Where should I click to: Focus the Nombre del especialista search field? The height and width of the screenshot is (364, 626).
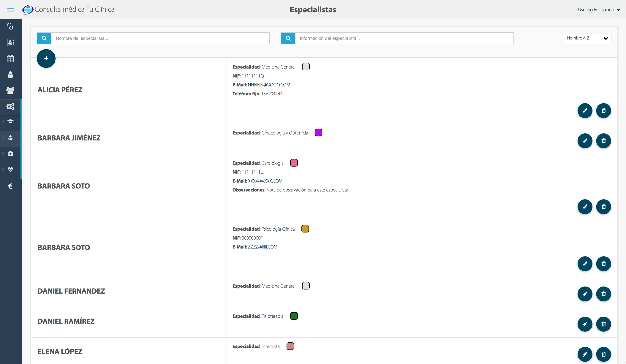[x=160, y=38]
